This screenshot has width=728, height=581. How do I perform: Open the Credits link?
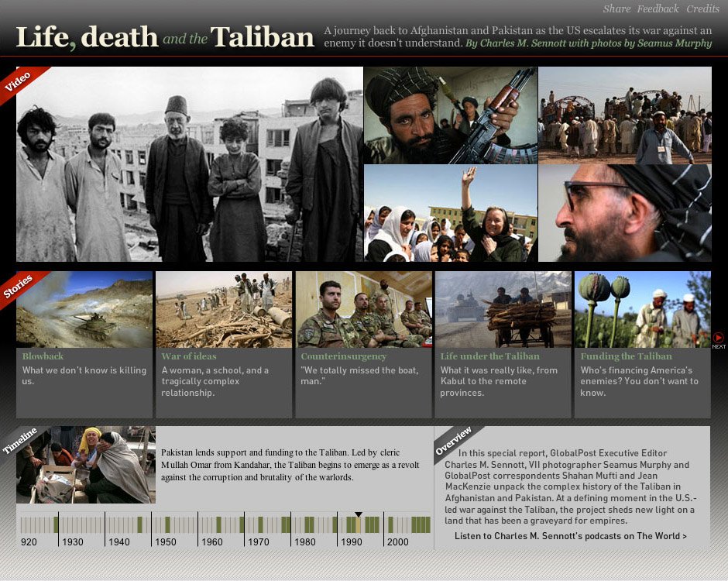[x=703, y=9]
